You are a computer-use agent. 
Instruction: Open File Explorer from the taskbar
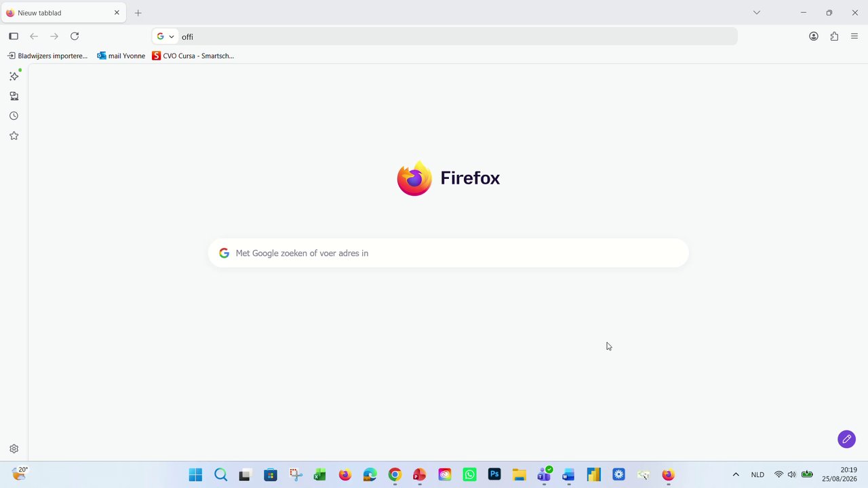pos(519,474)
